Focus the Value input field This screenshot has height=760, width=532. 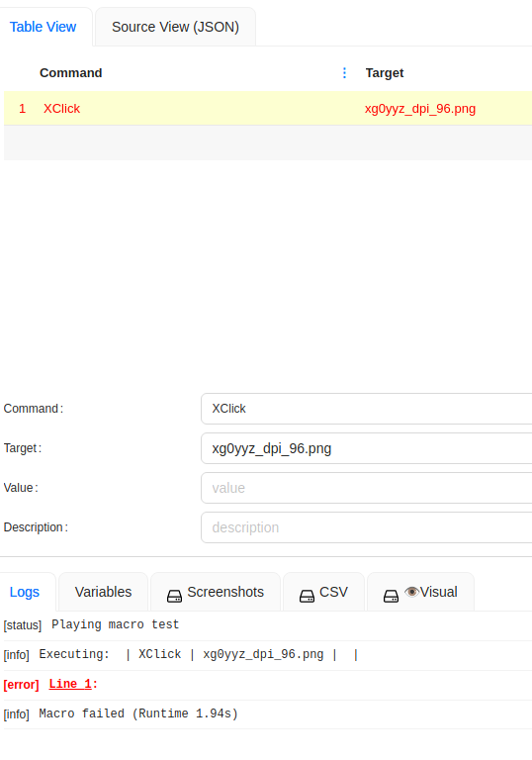[367, 488]
